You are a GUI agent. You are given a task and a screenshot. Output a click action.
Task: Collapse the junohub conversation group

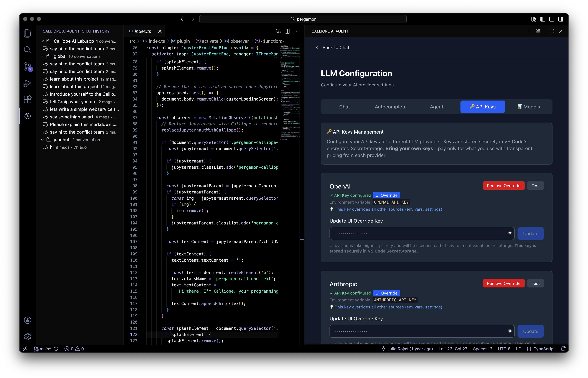pyautogui.click(x=42, y=139)
